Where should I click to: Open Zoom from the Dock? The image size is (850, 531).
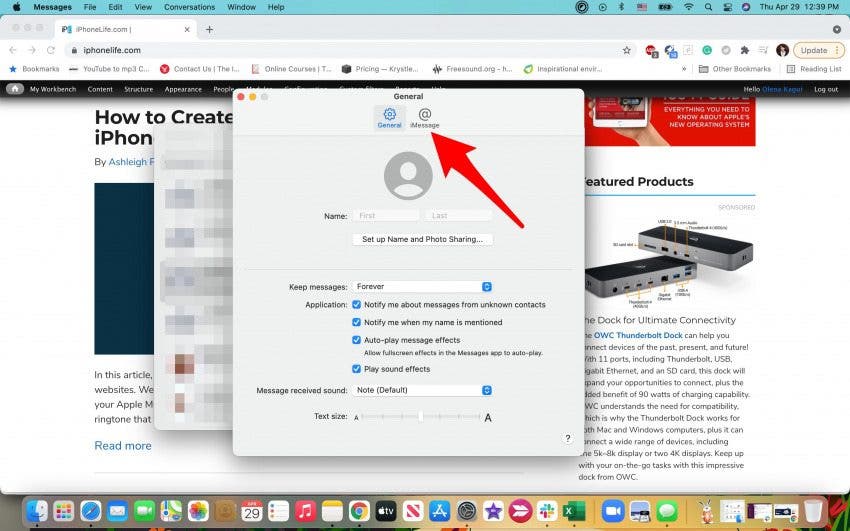coord(613,510)
